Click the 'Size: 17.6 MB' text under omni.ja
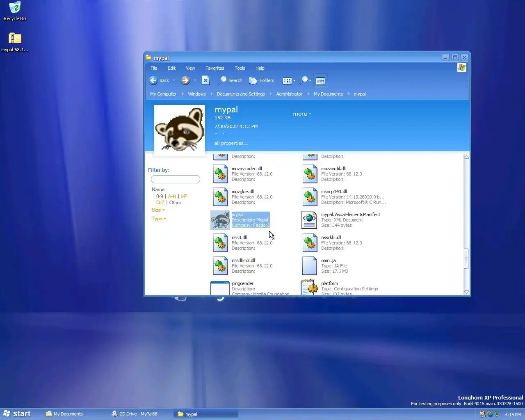 point(334,271)
